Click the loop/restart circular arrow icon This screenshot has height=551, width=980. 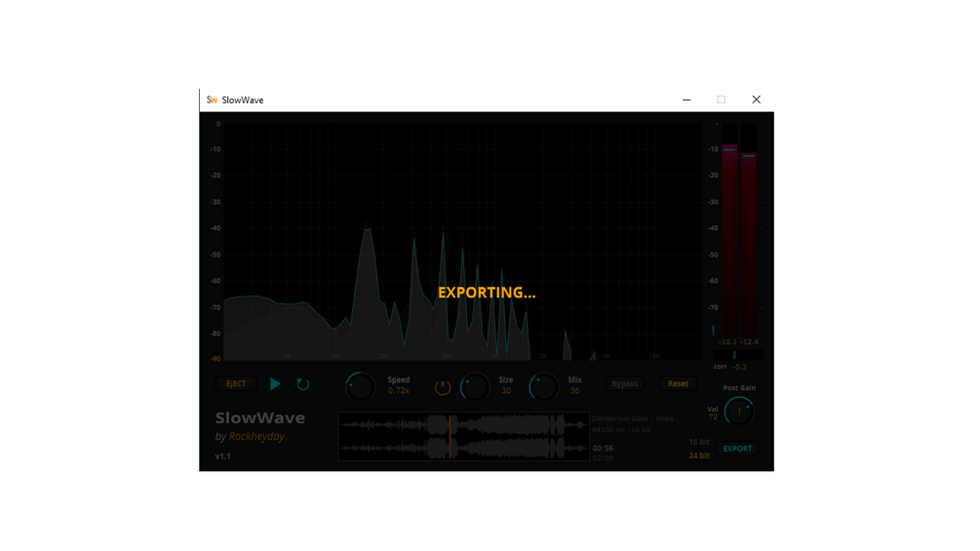302,384
